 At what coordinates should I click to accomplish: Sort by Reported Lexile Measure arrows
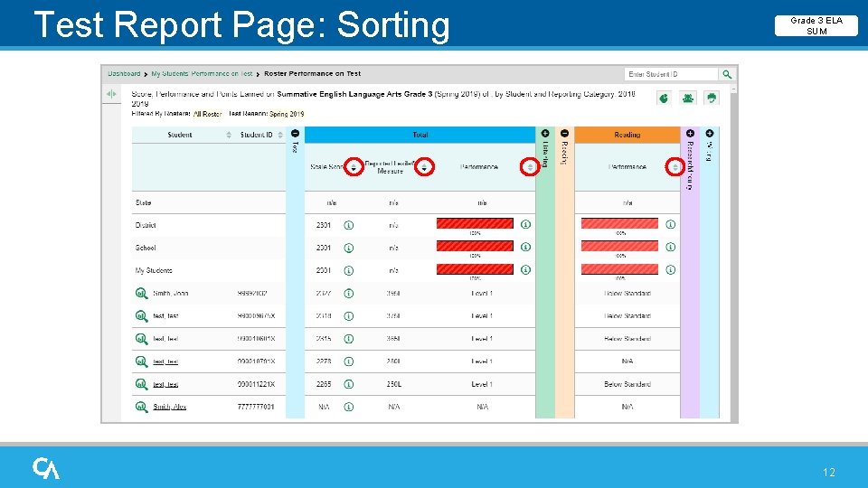coord(424,166)
